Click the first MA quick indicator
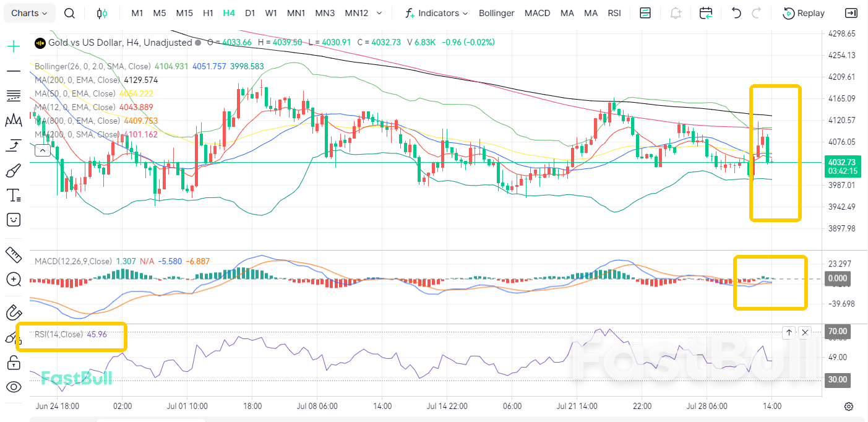 point(567,13)
